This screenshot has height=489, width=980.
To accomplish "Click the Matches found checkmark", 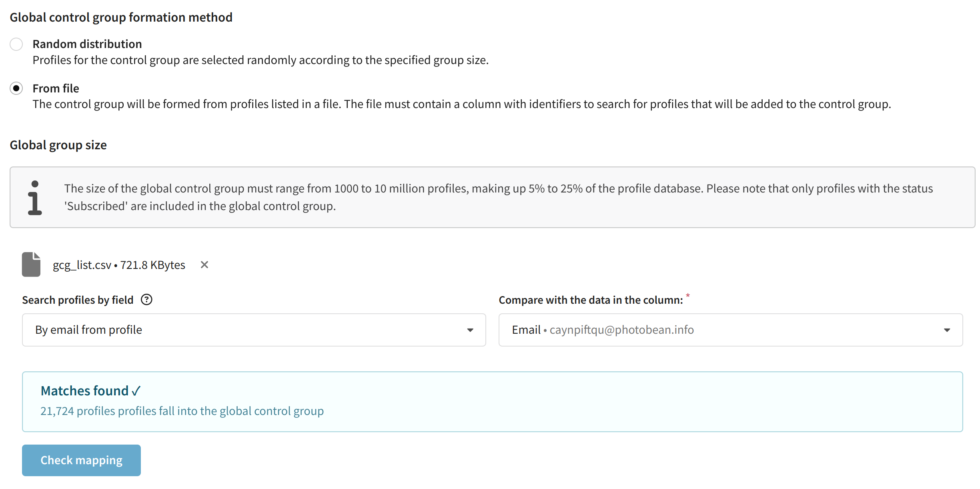I will pos(136,391).
